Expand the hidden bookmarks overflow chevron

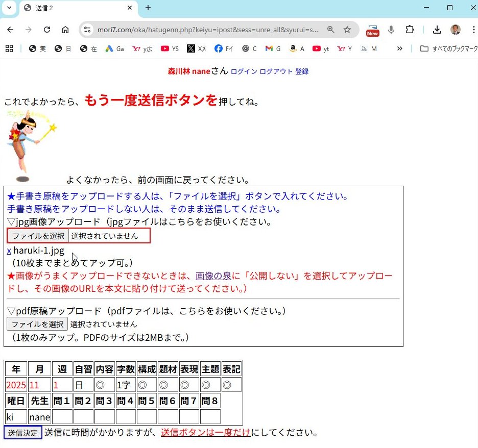[400, 49]
